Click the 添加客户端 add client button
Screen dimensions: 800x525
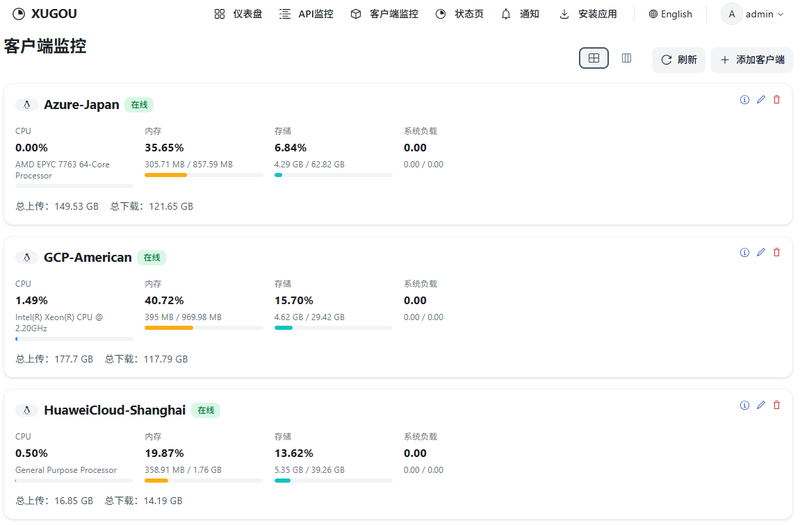pos(751,60)
